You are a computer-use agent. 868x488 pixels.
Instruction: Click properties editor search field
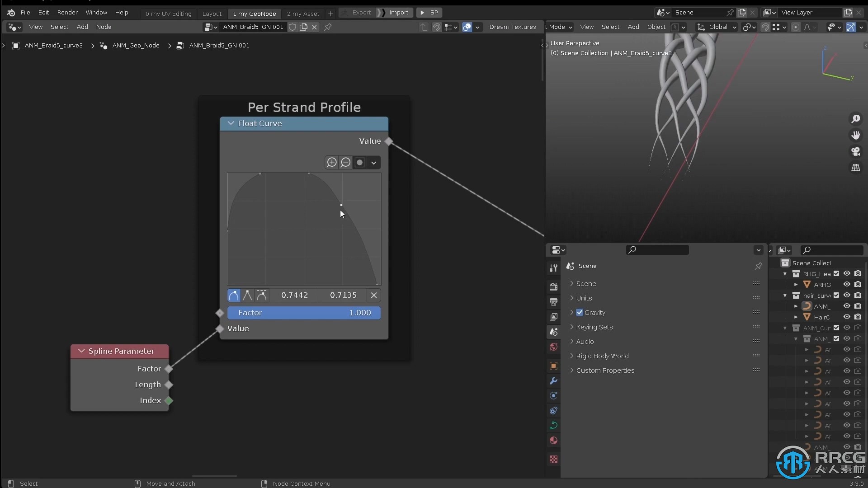(657, 250)
